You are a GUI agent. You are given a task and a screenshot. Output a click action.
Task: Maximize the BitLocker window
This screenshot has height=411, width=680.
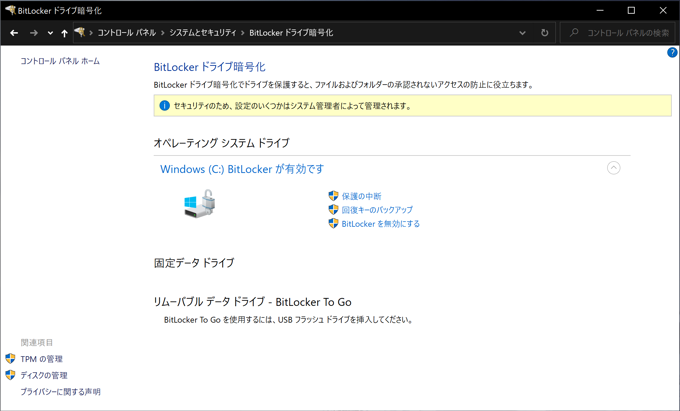[631, 10]
